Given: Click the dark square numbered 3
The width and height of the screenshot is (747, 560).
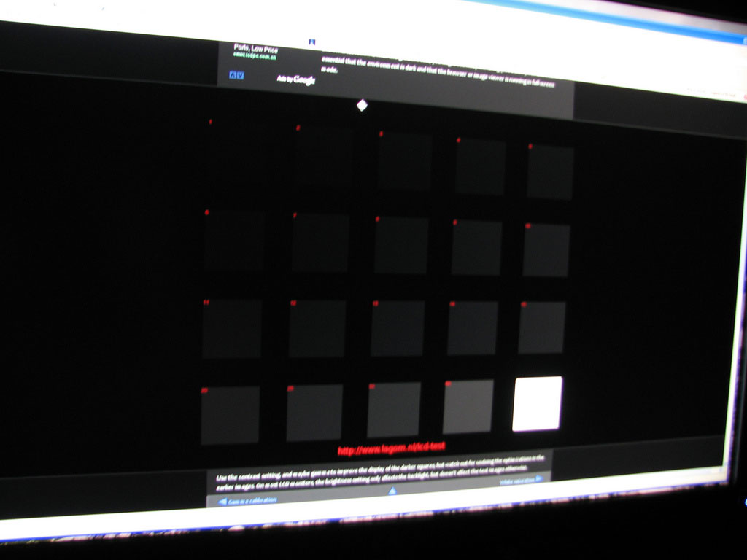Looking at the screenshot, I should click(406, 162).
